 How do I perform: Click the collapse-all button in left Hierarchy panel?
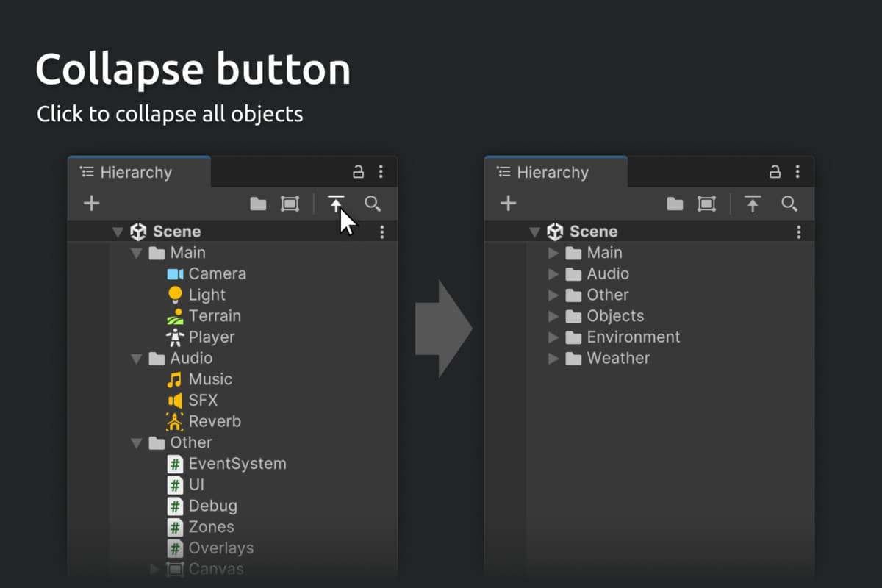[336, 204]
